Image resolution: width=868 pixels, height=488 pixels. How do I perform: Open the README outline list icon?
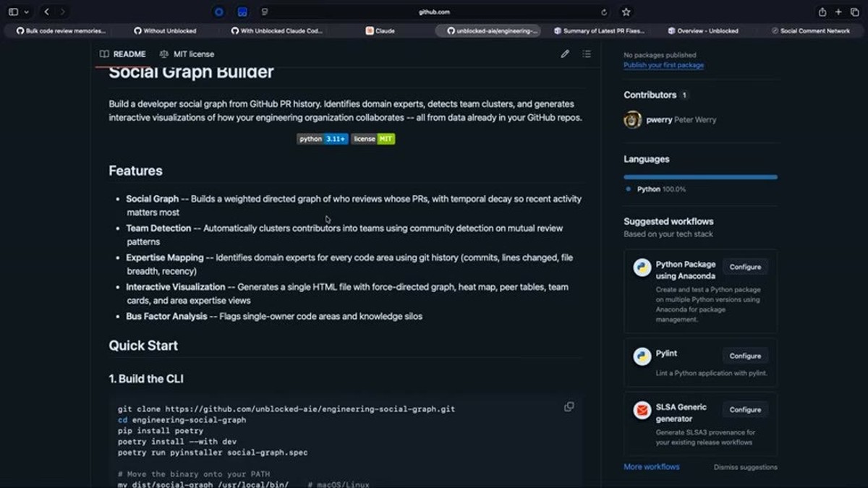[587, 53]
